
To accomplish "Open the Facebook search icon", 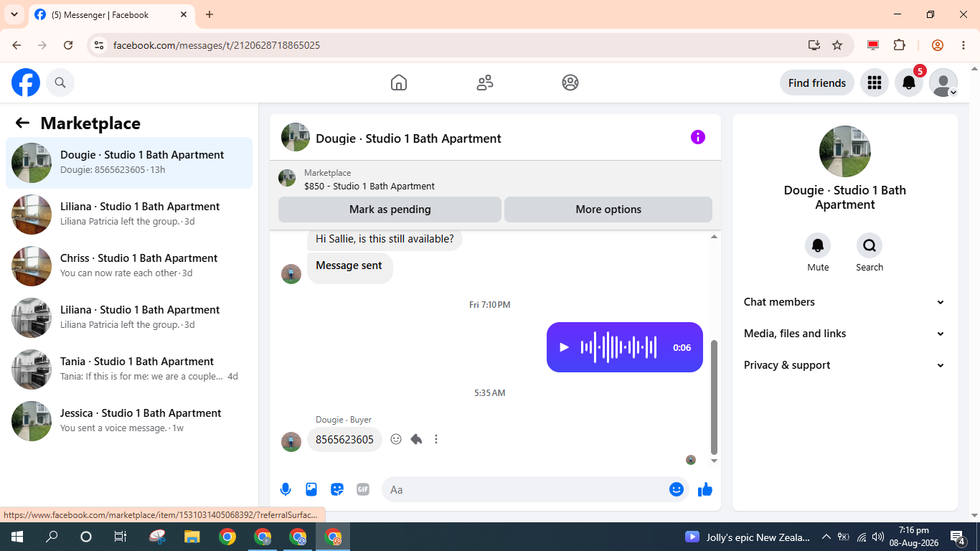I will point(60,83).
